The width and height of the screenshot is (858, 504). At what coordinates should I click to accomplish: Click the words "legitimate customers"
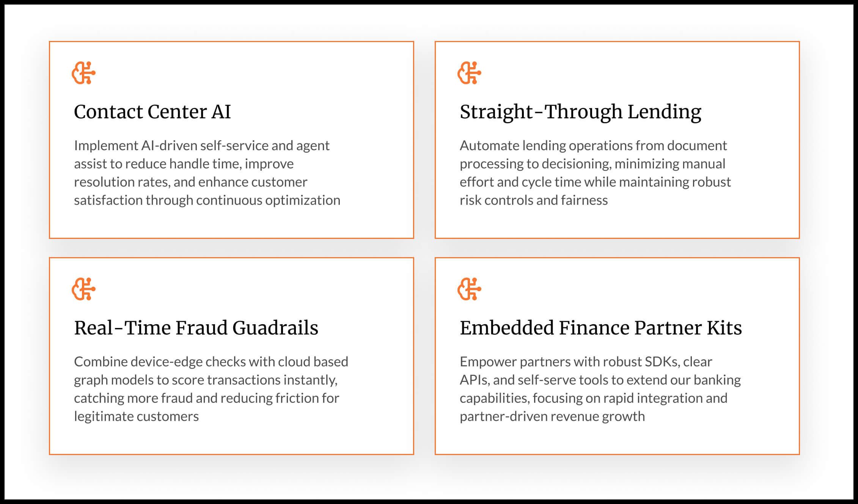pos(136,416)
